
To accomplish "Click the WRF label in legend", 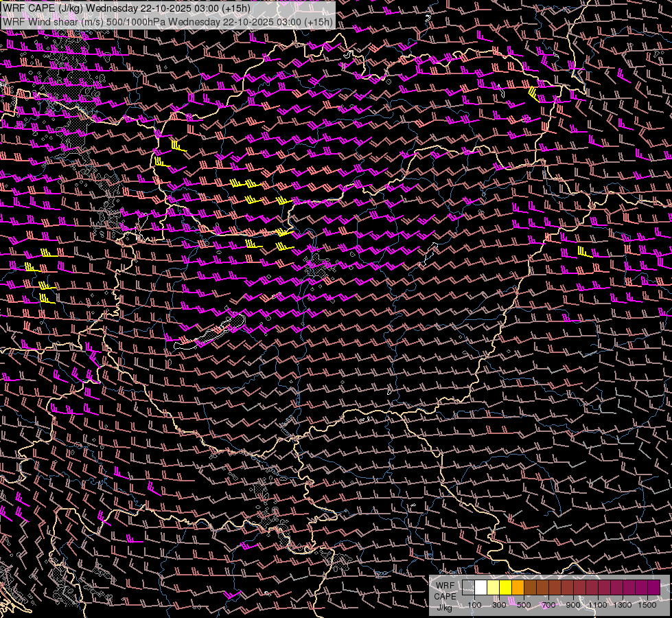I will pos(445,586).
